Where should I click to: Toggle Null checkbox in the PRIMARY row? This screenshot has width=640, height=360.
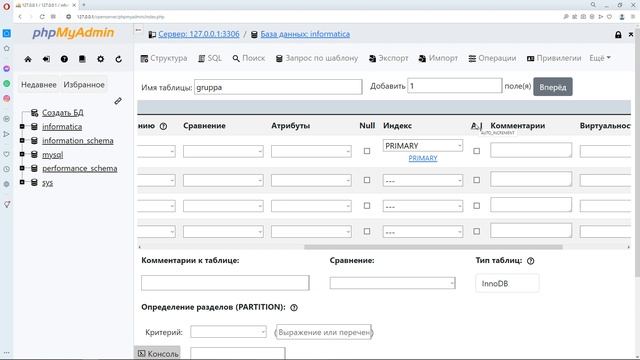tap(367, 151)
